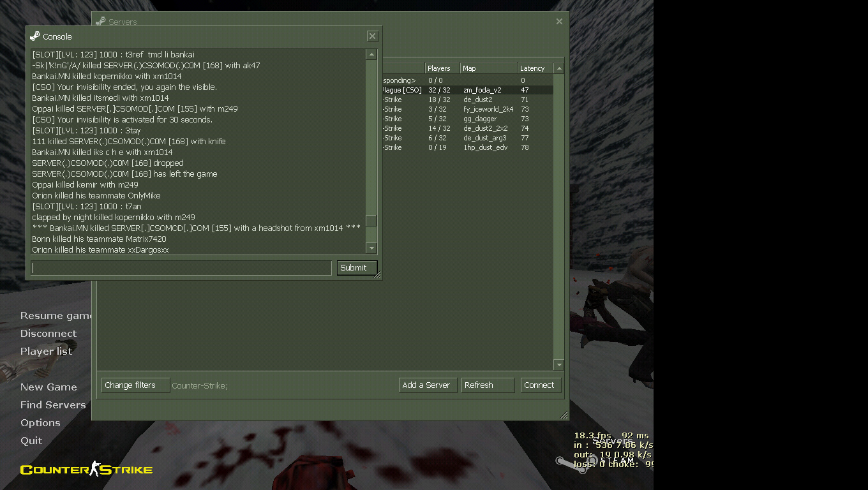Choose Find Servers from main menu
This screenshot has width=868, height=490.
53,405
